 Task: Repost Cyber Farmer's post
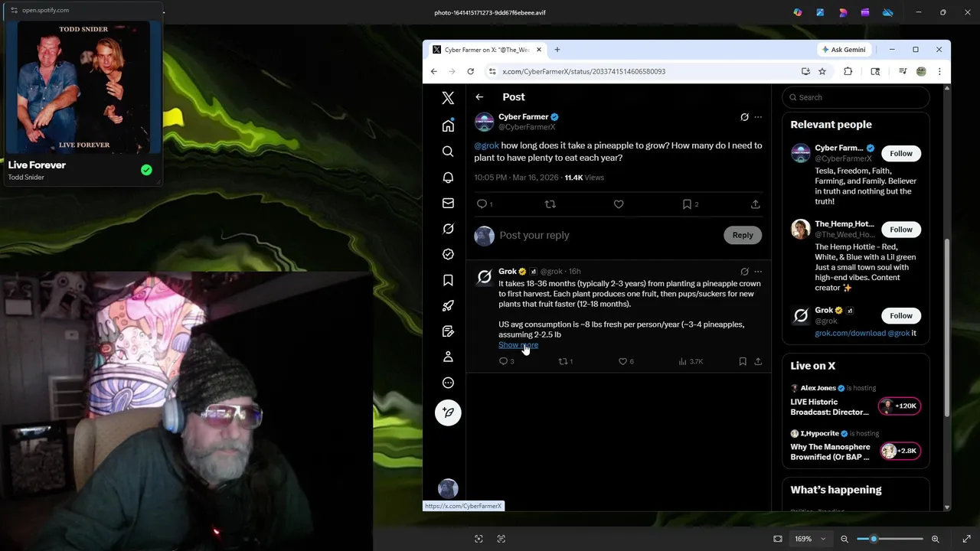550,204
